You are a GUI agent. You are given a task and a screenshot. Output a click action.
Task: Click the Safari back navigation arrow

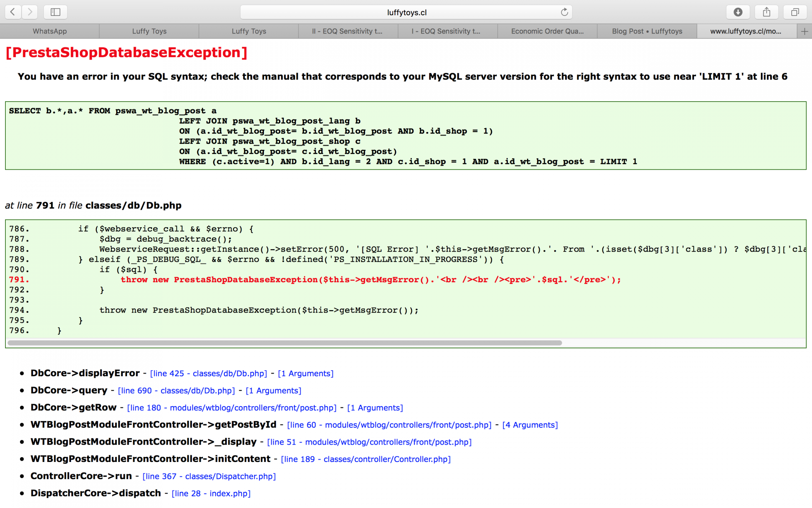click(x=13, y=12)
